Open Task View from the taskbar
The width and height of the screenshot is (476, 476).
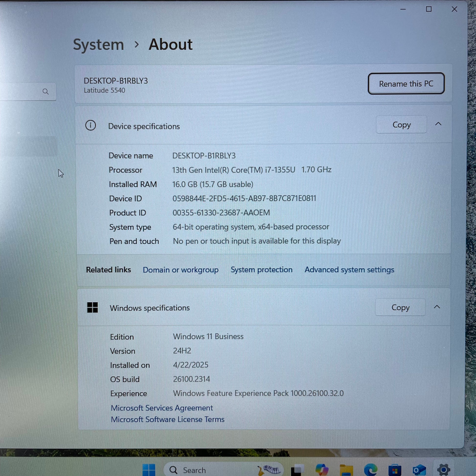[x=297, y=470]
